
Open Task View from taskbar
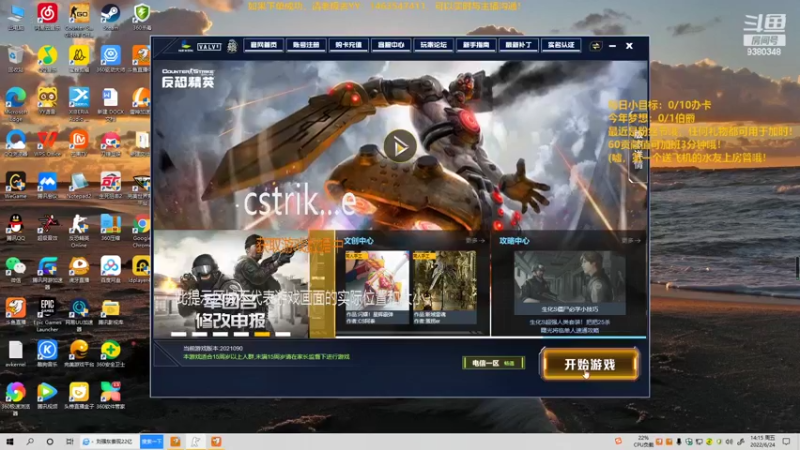tap(69, 441)
